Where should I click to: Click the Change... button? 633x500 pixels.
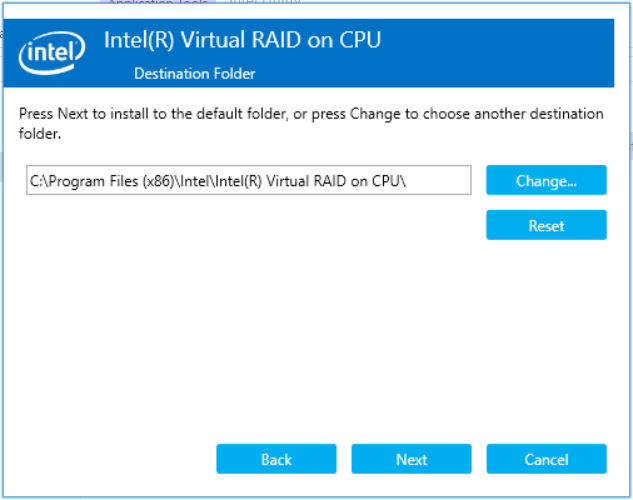click(546, 180)
